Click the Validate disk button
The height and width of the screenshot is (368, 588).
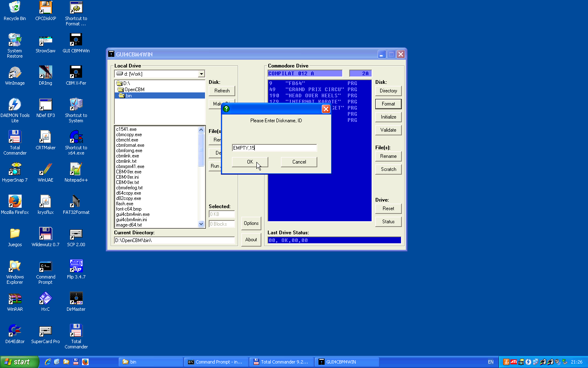click(388, 130)
